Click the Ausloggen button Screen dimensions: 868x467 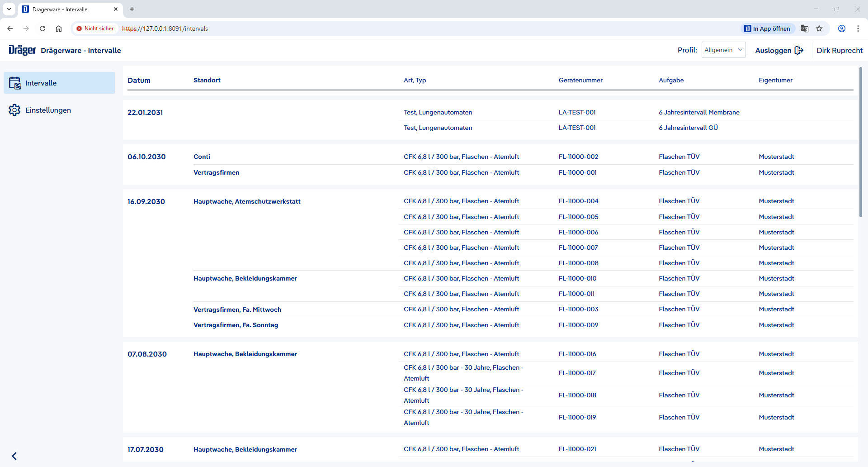pos(778,51)
